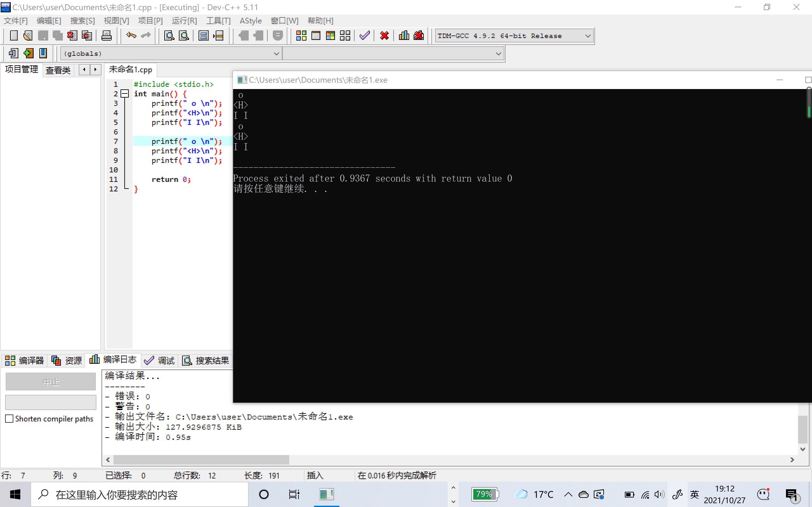This screenshot has height=507, width=812.
Task: Click the Debug checkmark icon in toolbar
Action: click(x=364, y=35)
